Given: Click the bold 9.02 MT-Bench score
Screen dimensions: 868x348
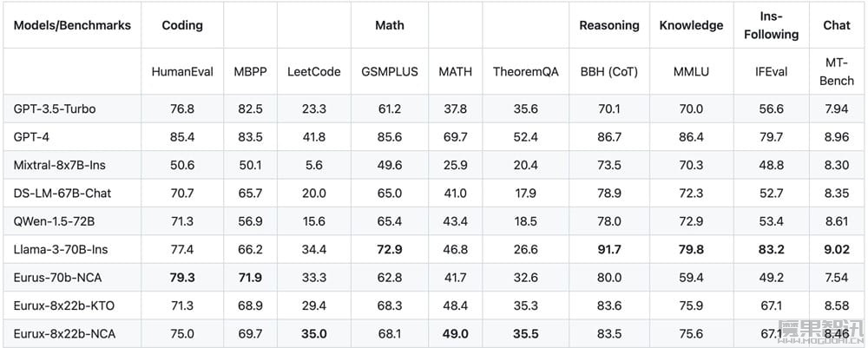Looking at the screenshot, I should (x=837, y=250).
